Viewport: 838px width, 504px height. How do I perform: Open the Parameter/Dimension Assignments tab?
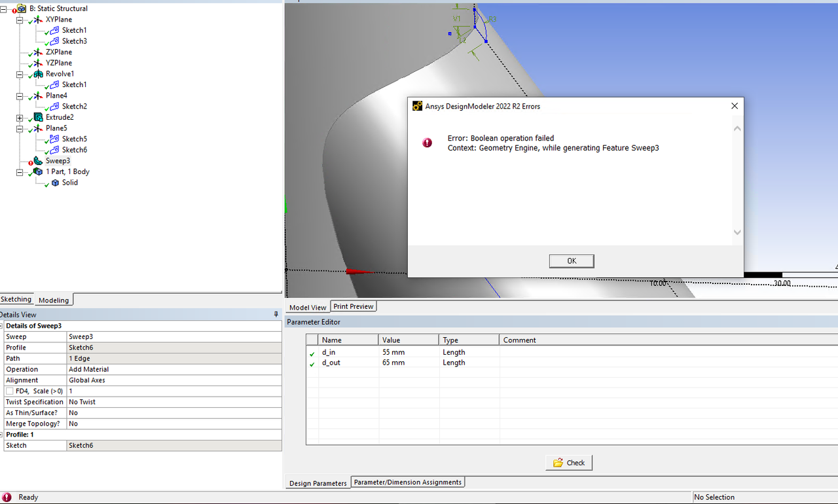pyautogui.click(x=408, y=482)
